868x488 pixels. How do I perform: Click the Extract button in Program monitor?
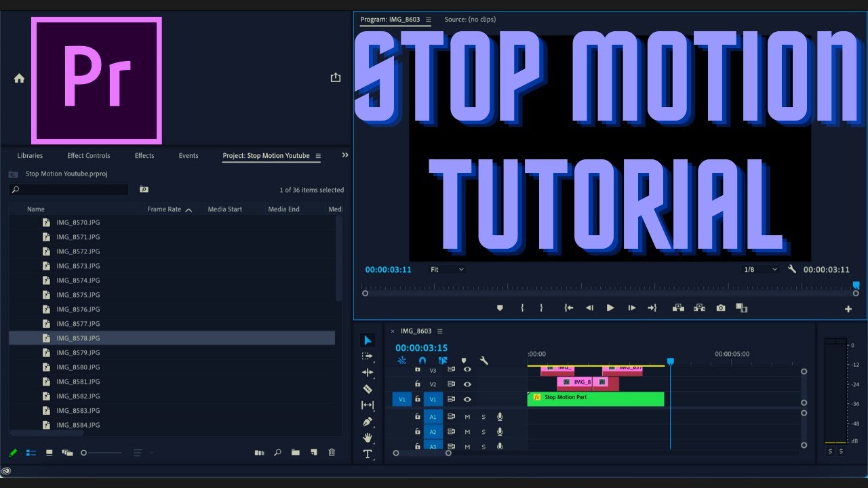pyautogui.click(x=699, y=308)
